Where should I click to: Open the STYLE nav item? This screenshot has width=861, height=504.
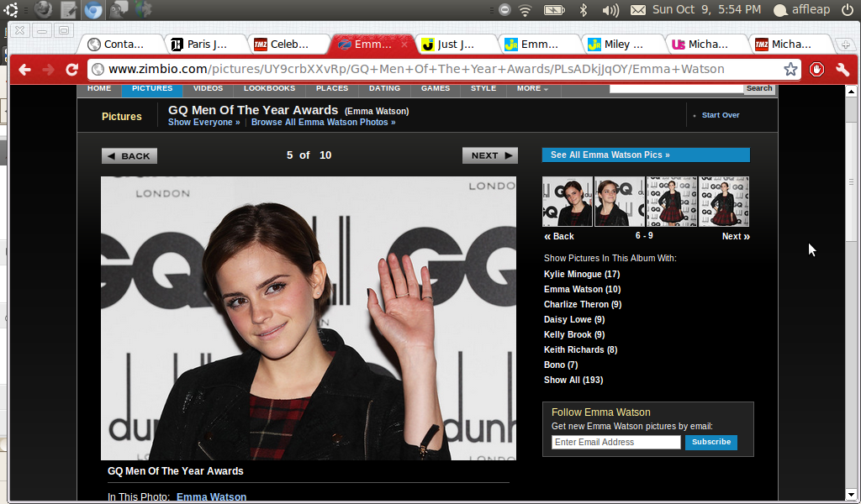(x=483, y=89)
